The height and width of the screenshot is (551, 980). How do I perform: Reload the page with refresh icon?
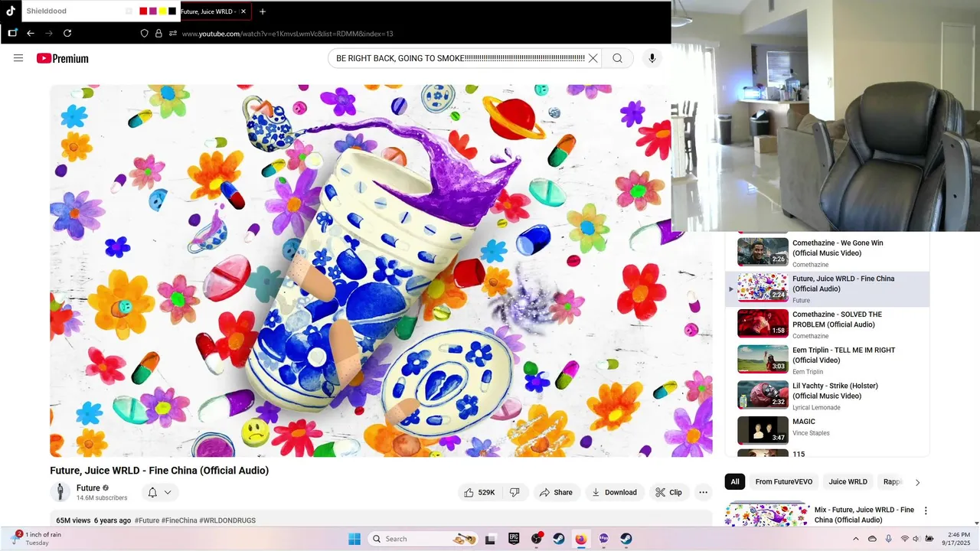(67, 33)
